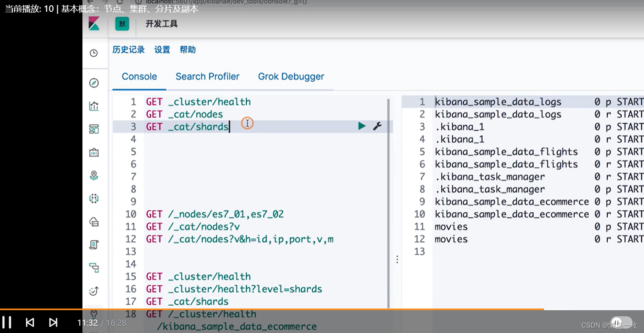The width and height of the screenshot is (644, 333).
Task: Click line 10 GET /_nodes/es7_01,es7_02
Action: 215,214
